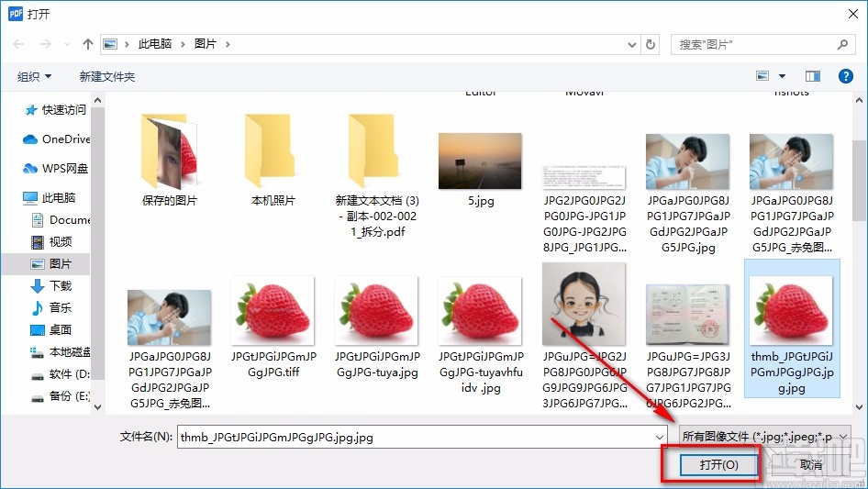868x489 pixels.
Task: Click 图片 in the address path
Action: [x=205, y=44]
